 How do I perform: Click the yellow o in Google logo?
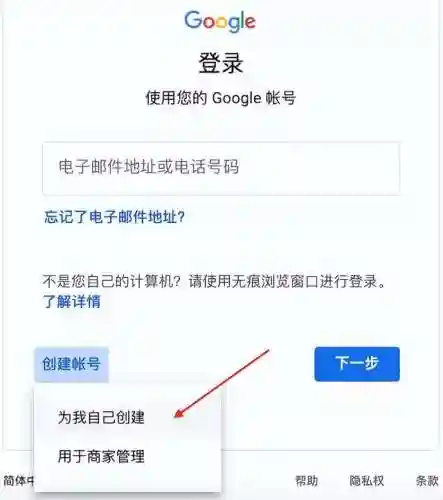pos(221,22)
